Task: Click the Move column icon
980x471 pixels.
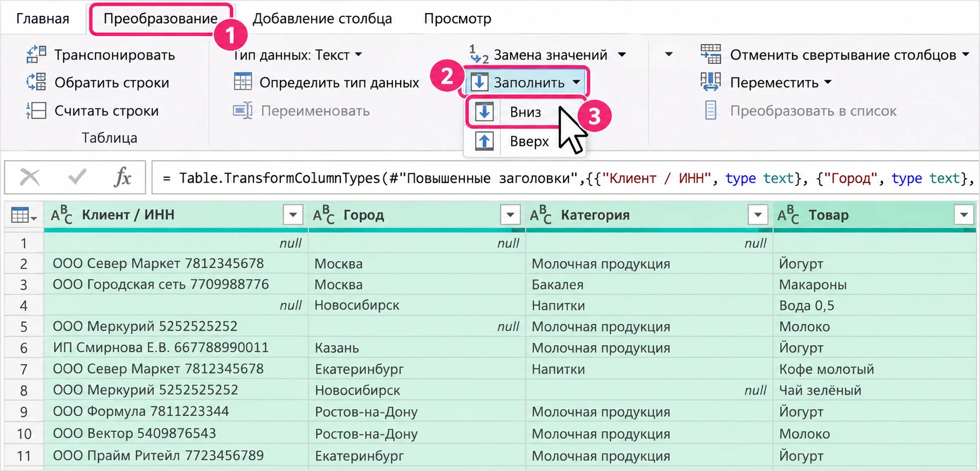Action: [710, 82]
